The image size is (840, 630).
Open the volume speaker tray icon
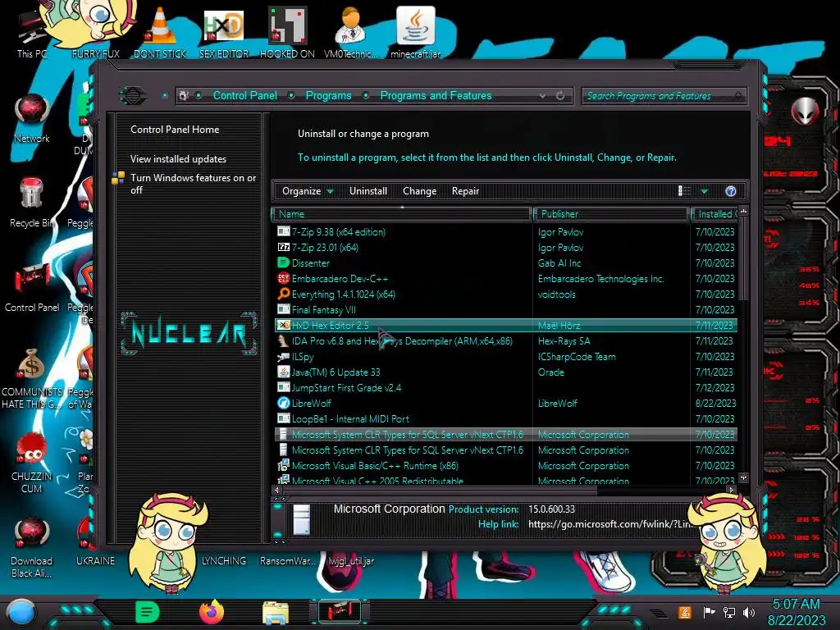748,612
